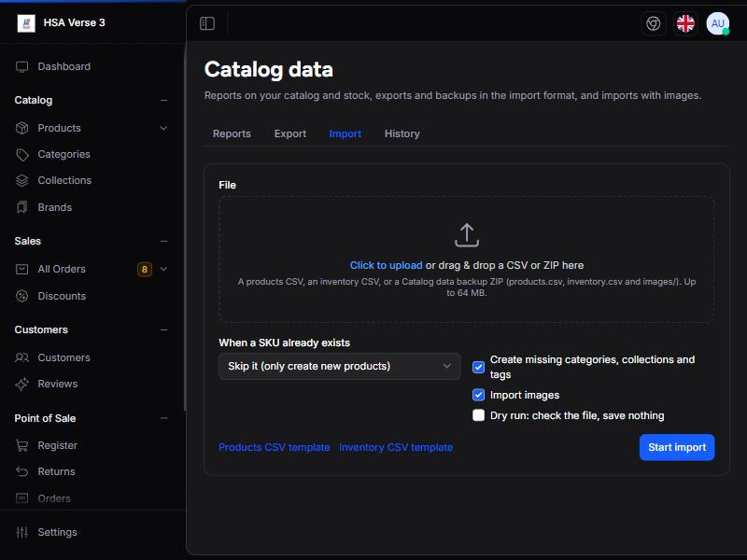
Task: Click the Brands bookmark icon
Action: click(x=21, y=207)
